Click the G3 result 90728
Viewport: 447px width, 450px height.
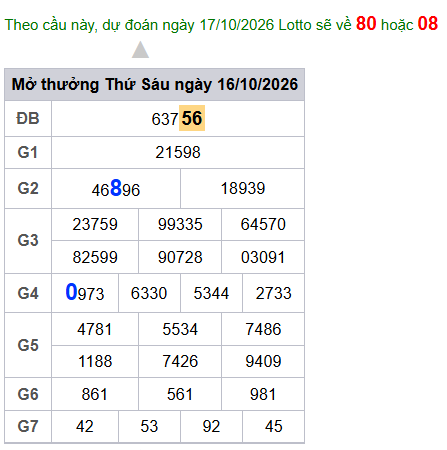[180, 257]
